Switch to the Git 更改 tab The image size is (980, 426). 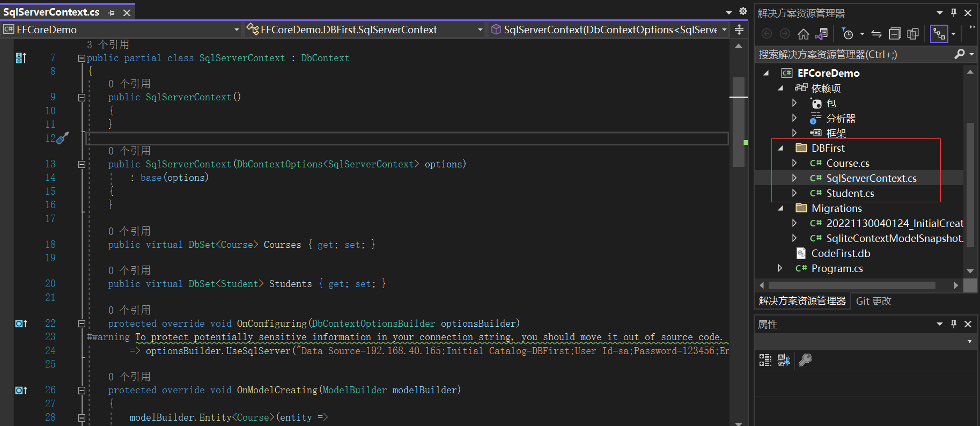click(x=873, y=301)
